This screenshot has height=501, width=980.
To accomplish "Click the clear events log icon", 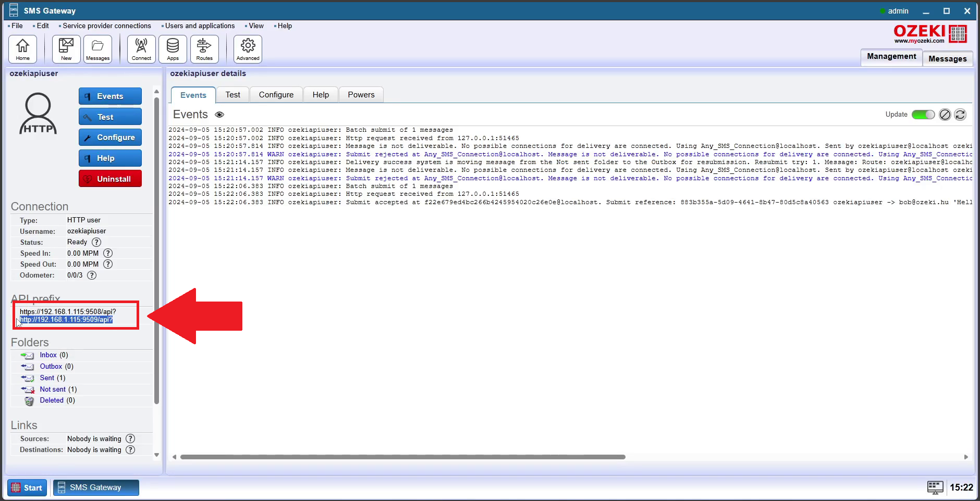I will coord(945,115).
